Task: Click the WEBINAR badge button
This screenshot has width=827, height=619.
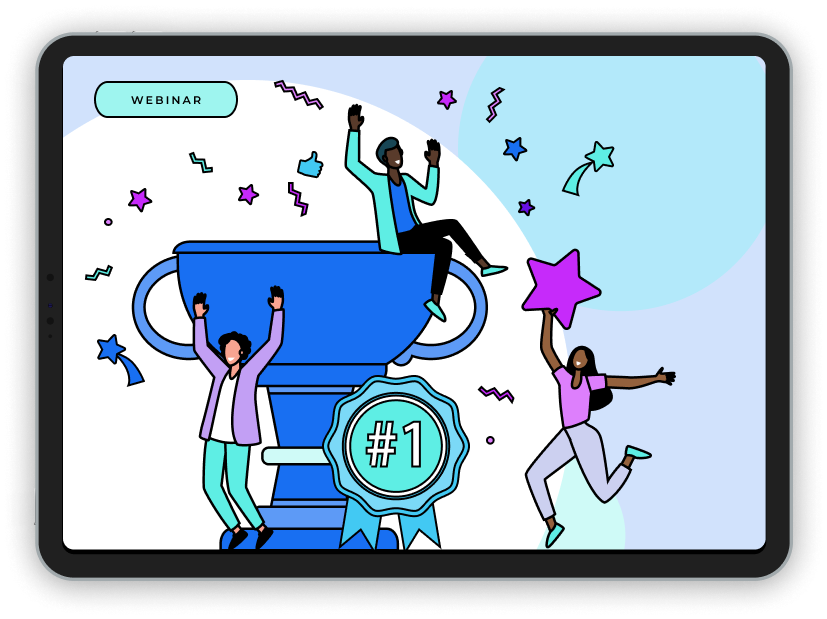Action: coord(166,100)
